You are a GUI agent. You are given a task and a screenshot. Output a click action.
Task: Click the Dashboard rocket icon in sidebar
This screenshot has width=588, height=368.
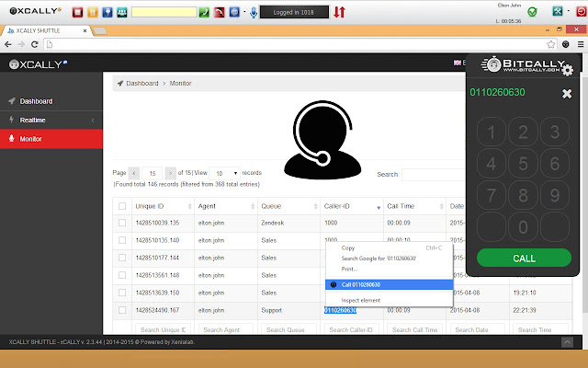(12, 101)
